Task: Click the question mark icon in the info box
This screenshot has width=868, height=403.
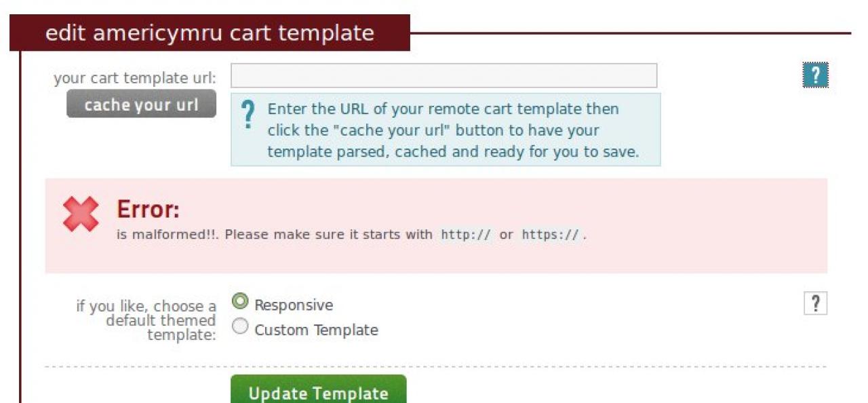Action: [x=248, y=115]
